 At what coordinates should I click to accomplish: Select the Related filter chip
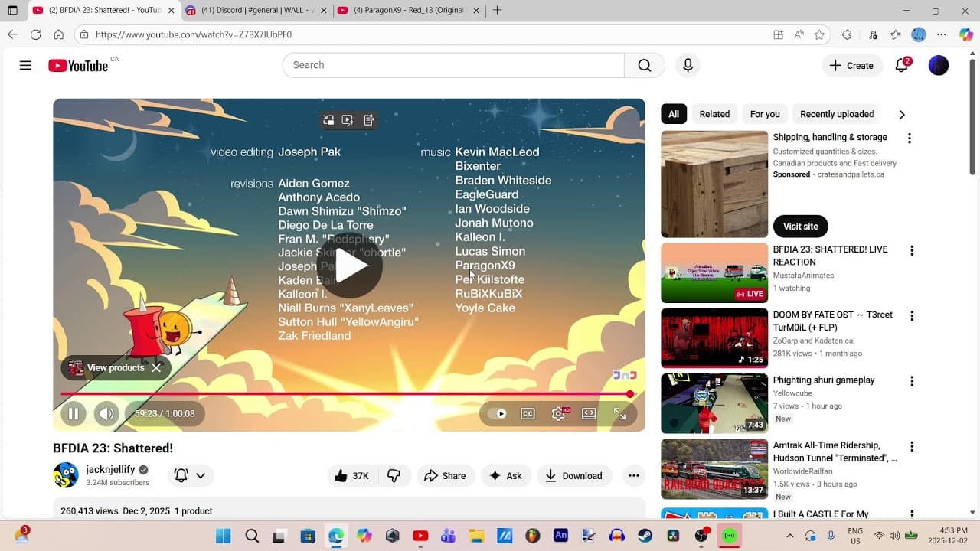pyautogui.click(x=714, y=114)
